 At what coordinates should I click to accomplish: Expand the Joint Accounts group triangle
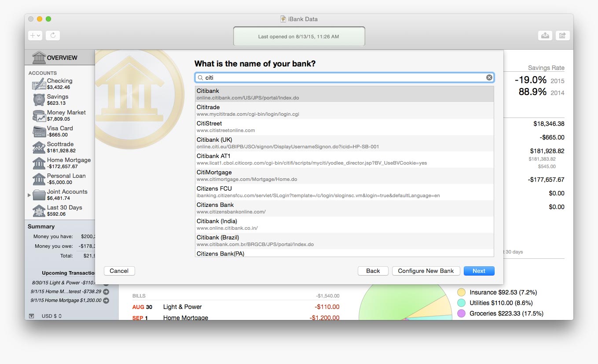(29, 195)
